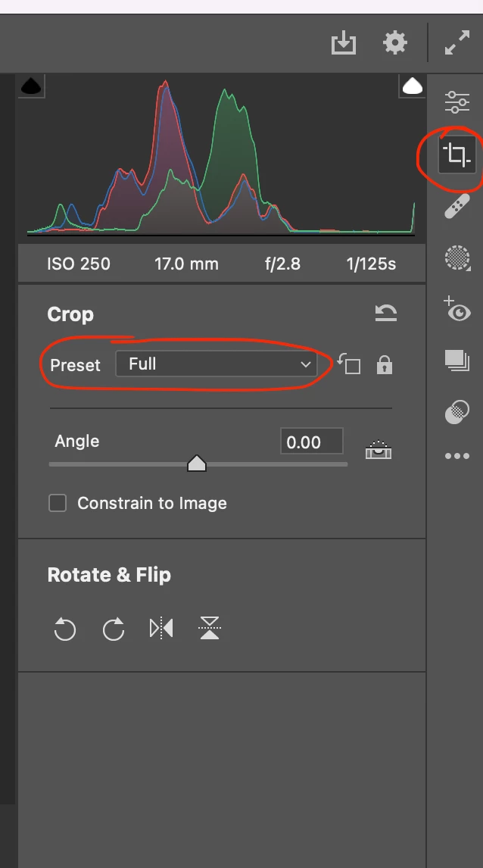Click the Angle slider handle
Viewport: 483px width, 868px height.
click(197, 463)
